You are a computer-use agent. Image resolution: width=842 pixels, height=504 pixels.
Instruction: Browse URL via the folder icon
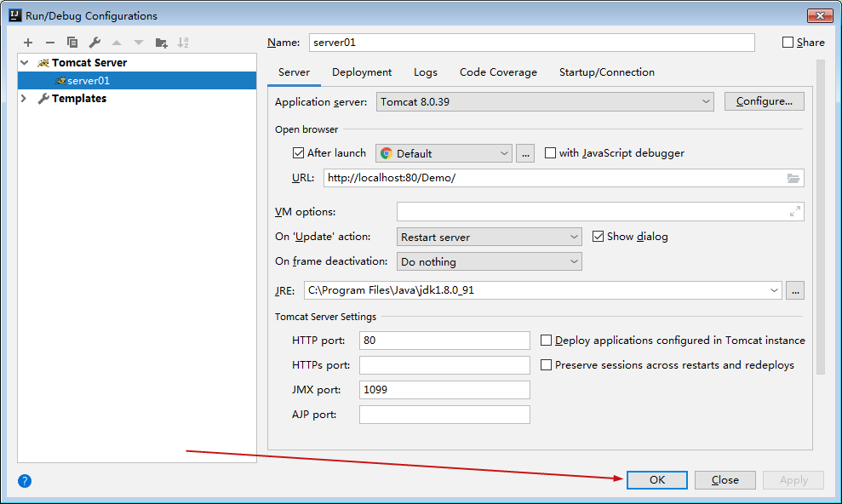tap(793, 178)
